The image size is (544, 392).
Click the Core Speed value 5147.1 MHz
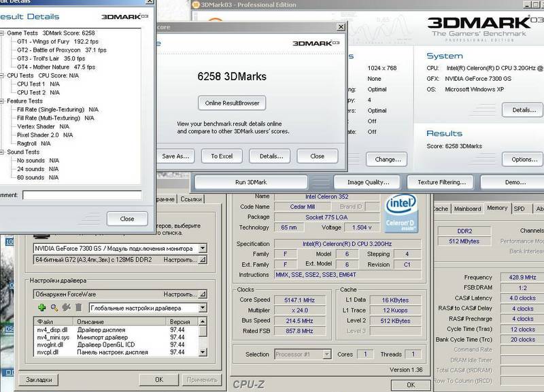click(x=299, y=300)
